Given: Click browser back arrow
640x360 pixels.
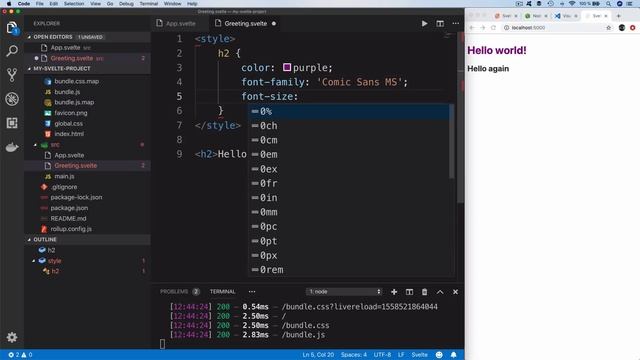Looking at the screenshot, I should [x=471, y=28].
